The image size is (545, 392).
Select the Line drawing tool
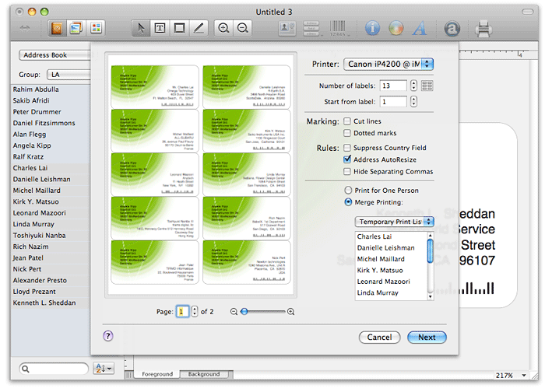click(199, 28)
